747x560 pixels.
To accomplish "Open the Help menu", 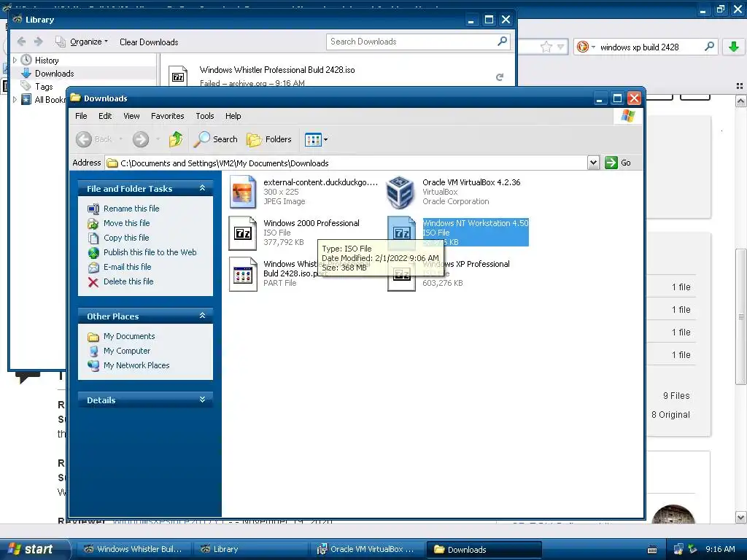I will (233, 116).
